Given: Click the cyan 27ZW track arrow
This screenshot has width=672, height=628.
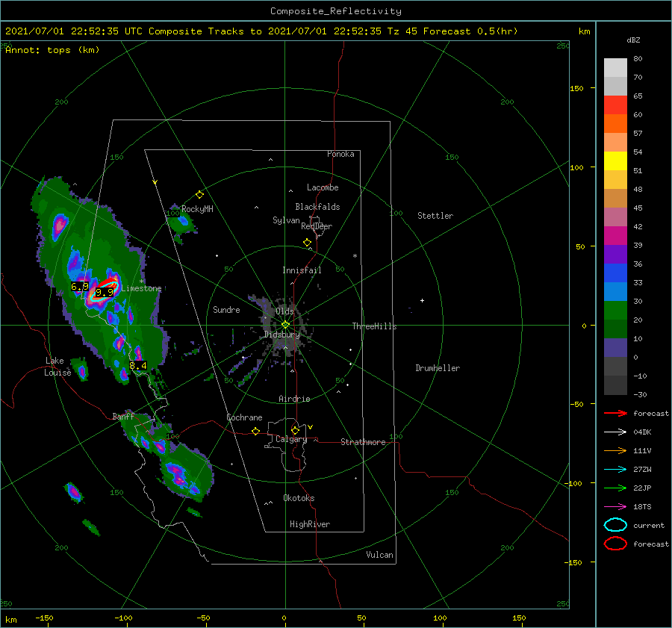Looking at the screenshot, I should click(615, 470).
